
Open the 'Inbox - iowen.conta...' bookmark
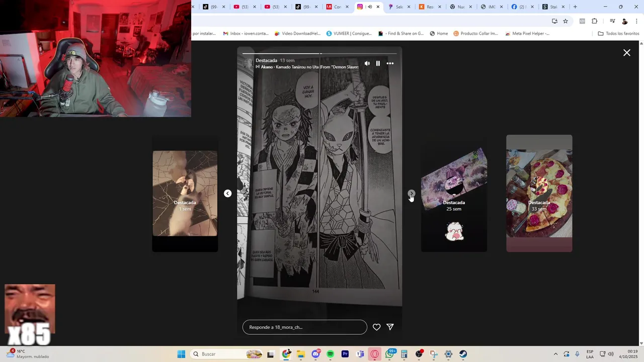point(246,34)
